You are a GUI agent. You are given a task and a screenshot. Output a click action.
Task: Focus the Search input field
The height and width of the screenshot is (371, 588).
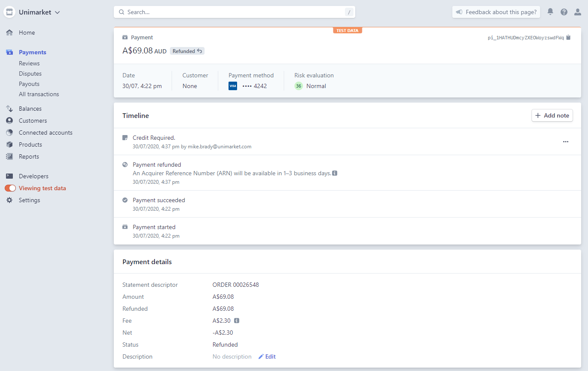(x=235, y=12)
